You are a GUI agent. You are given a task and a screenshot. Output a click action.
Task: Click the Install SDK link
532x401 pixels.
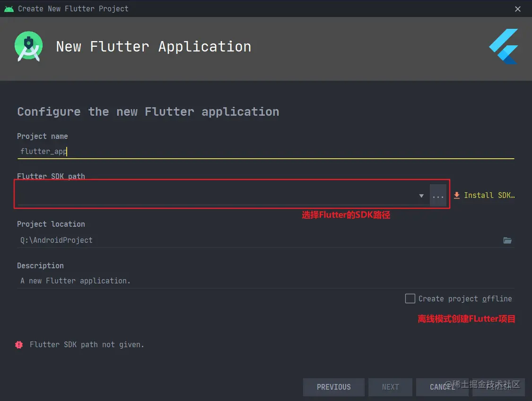489,195
